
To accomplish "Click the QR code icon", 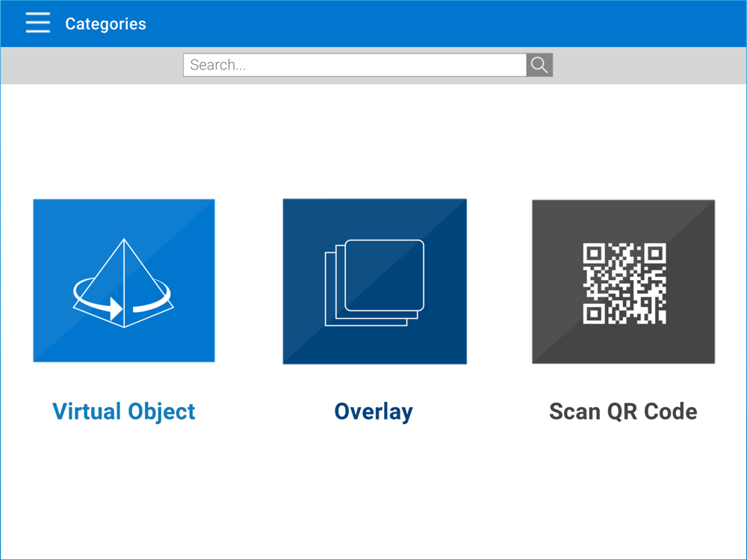I will click(624, 283).
